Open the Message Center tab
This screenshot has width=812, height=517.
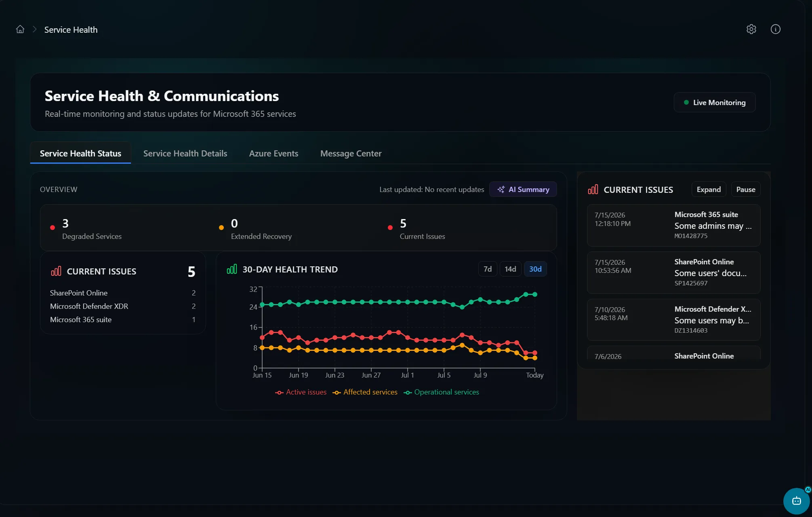coord(351,154)
